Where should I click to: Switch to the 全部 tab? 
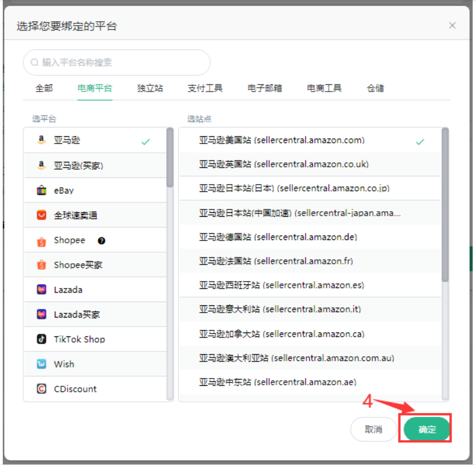pyautogui.click(x=44, y=88)
